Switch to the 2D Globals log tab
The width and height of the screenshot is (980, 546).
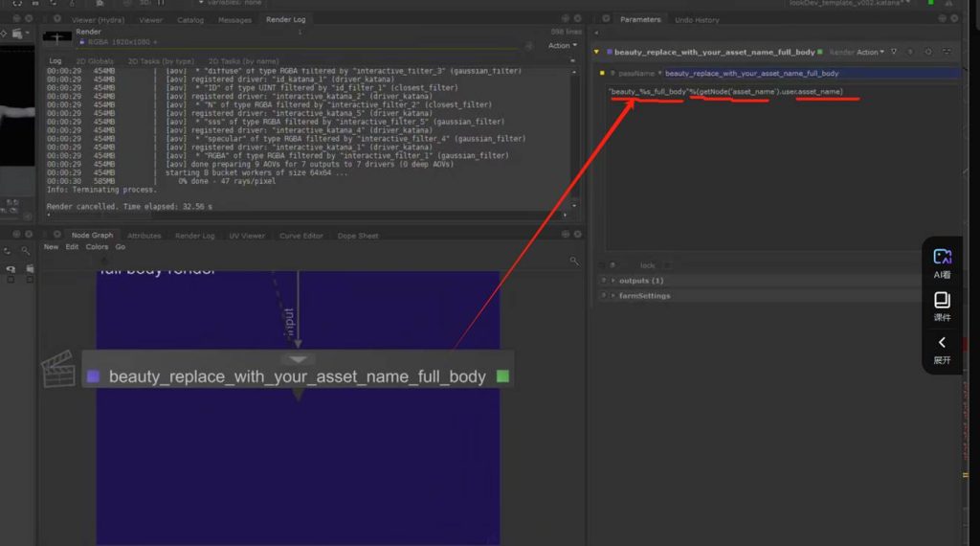[x=95, y=60]
